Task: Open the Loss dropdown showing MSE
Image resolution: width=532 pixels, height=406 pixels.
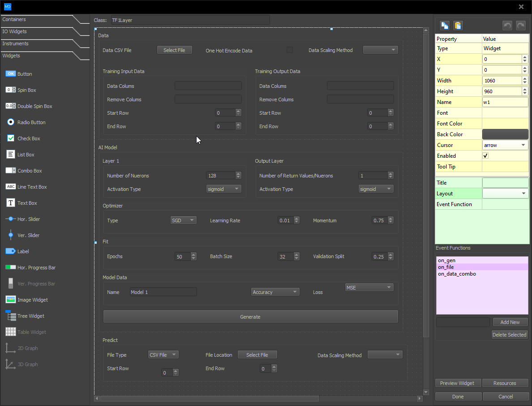Action: click(369, 287)
